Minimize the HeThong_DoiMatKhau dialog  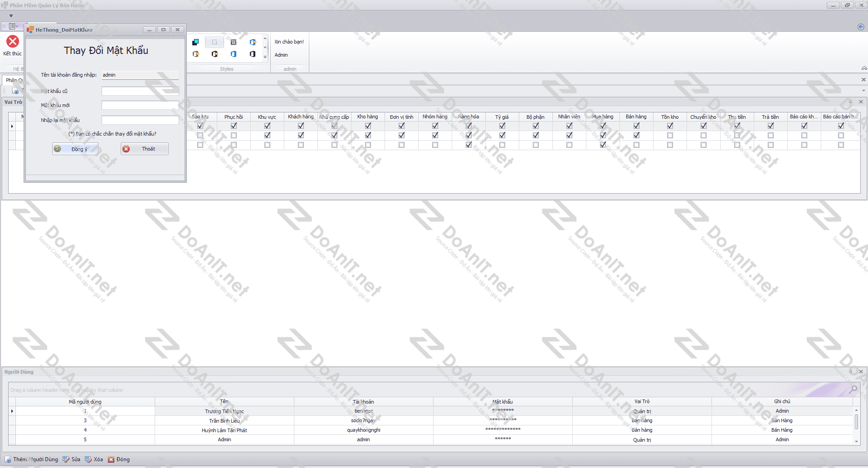(149, 29)
